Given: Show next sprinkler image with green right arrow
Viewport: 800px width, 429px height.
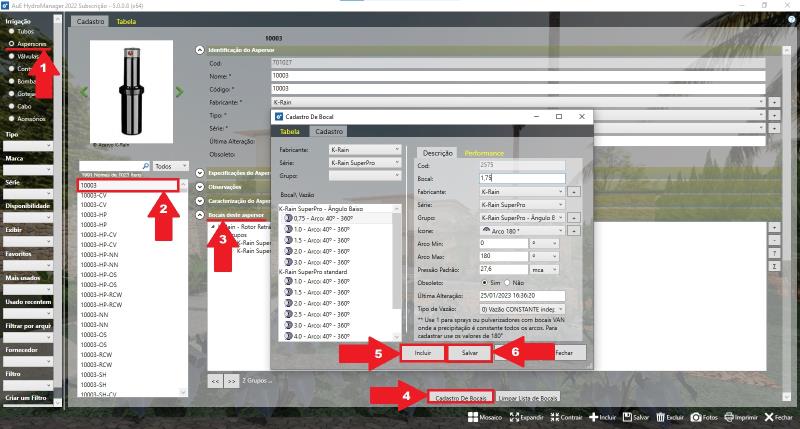Looking at the screenshot, I should click(179, 92).
